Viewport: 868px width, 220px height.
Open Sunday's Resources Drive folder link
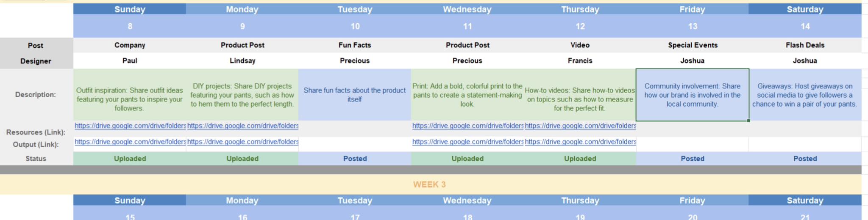click(130, 126)
